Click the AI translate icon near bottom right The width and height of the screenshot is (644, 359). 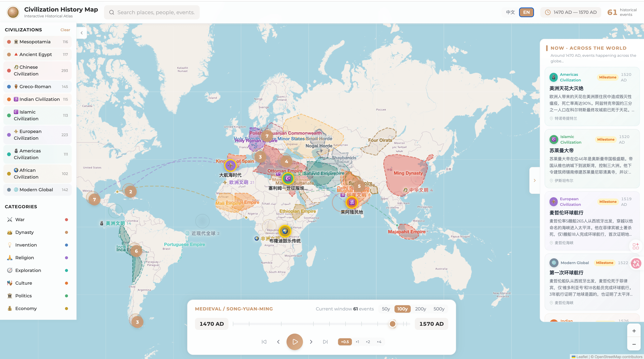[x=636, y=264]
